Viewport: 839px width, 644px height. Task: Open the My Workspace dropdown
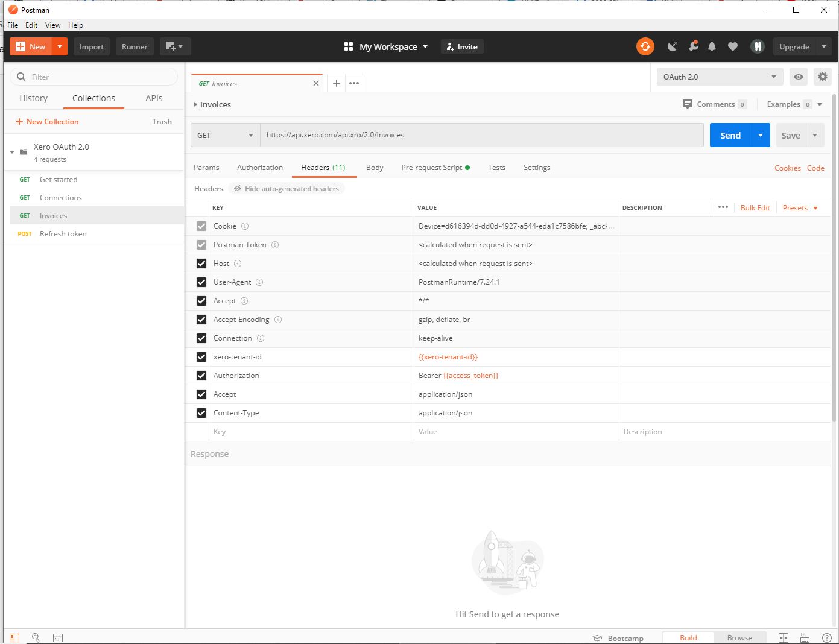[x=386, y=46]
